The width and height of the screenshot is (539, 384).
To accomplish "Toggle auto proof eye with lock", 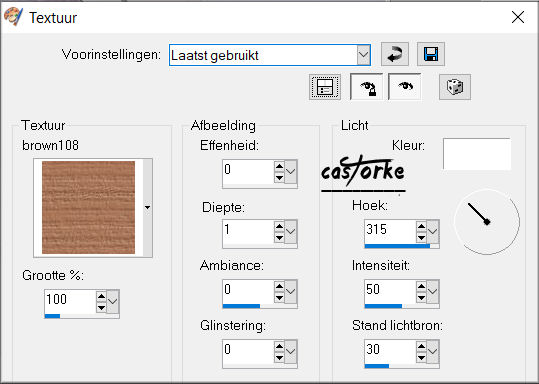I will pyautogui.click(x=366, y=87).
